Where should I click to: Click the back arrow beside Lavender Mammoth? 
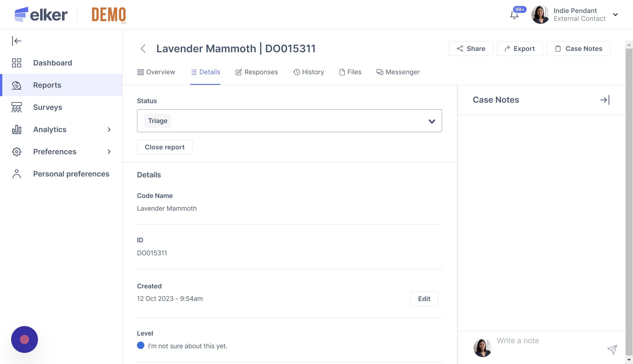[x=143, y=49]
